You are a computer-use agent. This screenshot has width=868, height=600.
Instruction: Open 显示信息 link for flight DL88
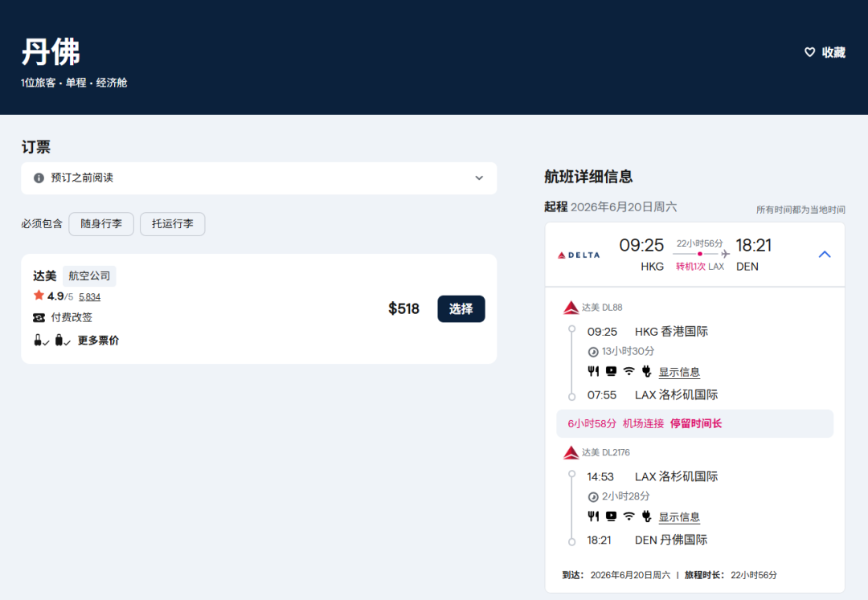[679, 372]
